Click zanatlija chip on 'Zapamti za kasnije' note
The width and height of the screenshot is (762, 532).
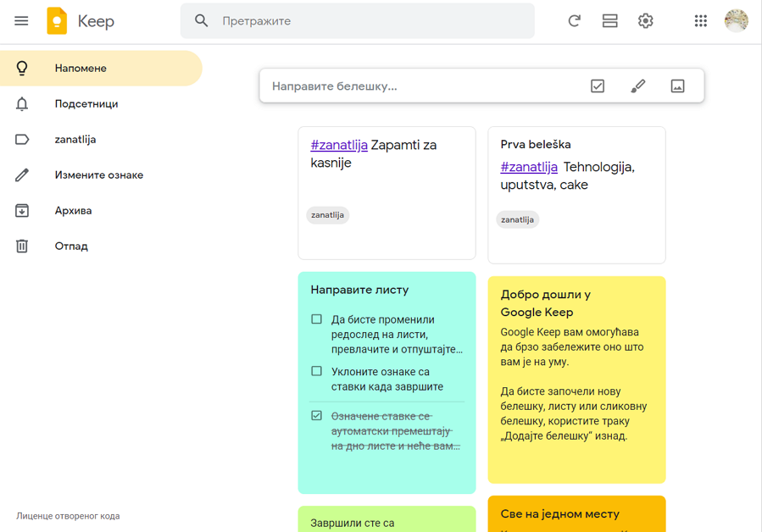(327, 214)
